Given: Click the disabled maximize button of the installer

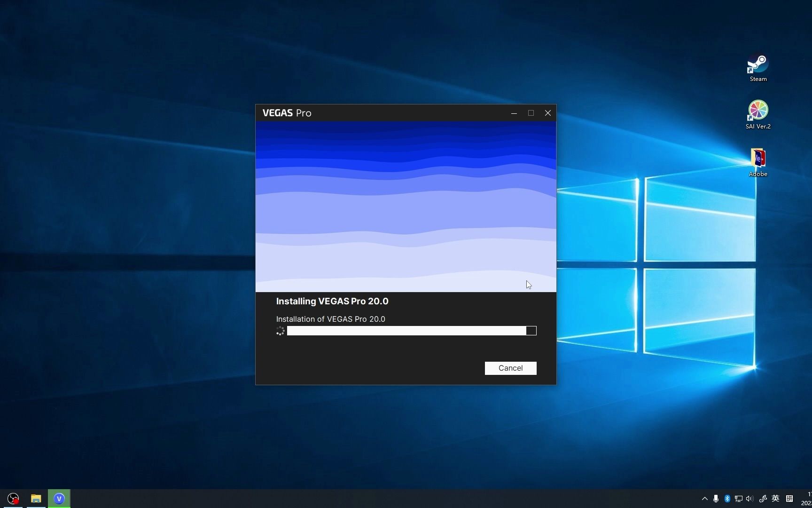Looking at the screenshot, I should (x=531, y=113).
